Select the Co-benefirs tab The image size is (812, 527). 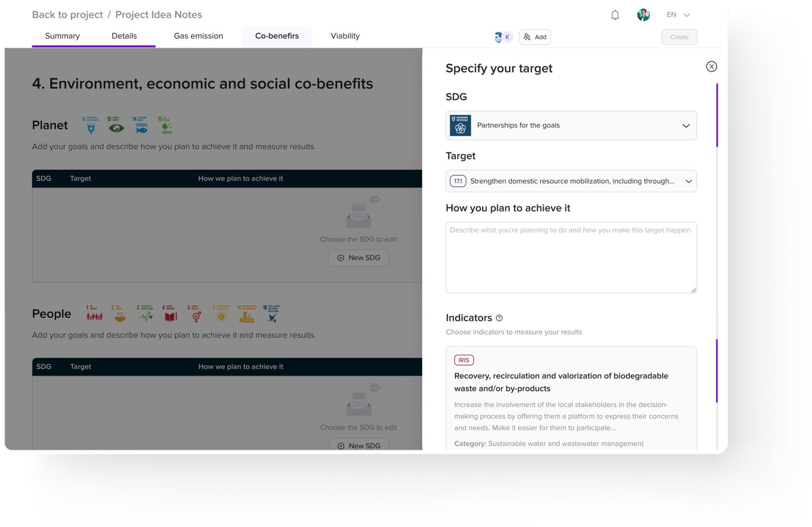click(x=277, y=36)
